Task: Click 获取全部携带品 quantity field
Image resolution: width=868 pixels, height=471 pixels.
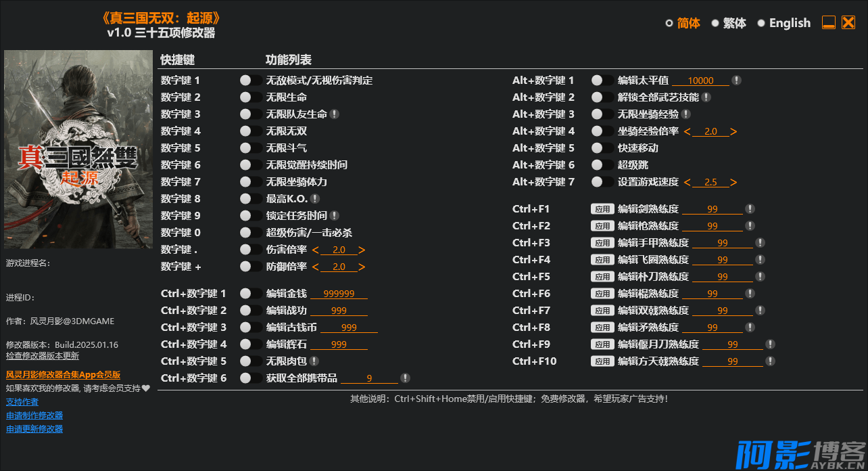Action: point(369,378)
